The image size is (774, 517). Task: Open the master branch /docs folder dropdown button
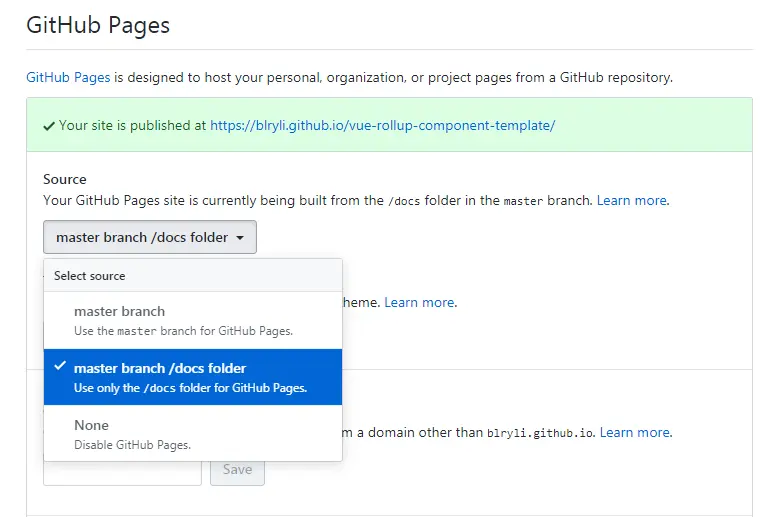click(x=150, y=237)
